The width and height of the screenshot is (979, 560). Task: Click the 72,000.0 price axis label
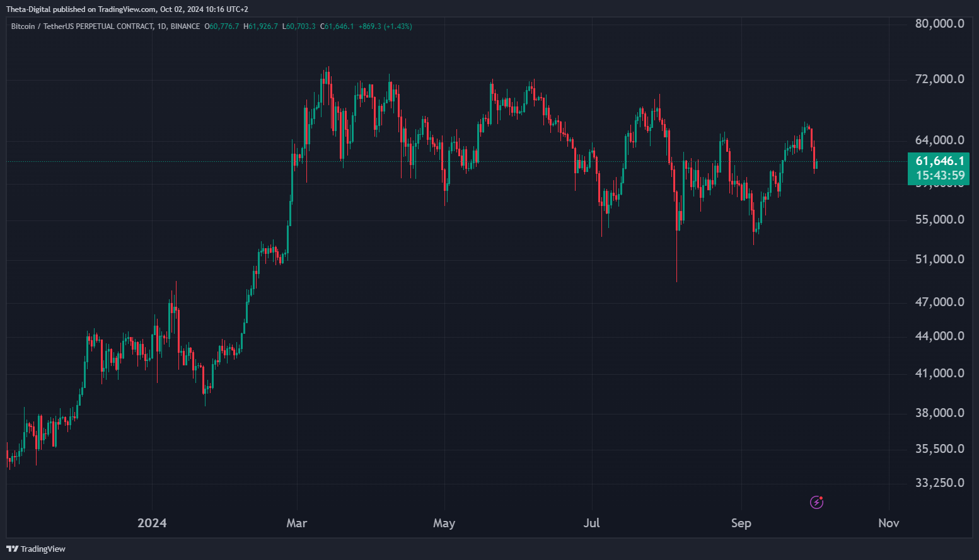point(939,79)
